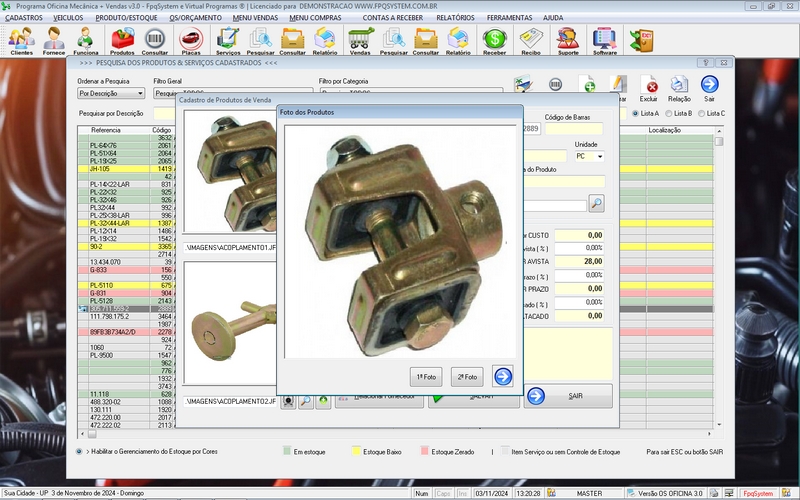Select the Lista A radio button
The width and height of the screenshot is (800, 500).
(x=635, y=114)
